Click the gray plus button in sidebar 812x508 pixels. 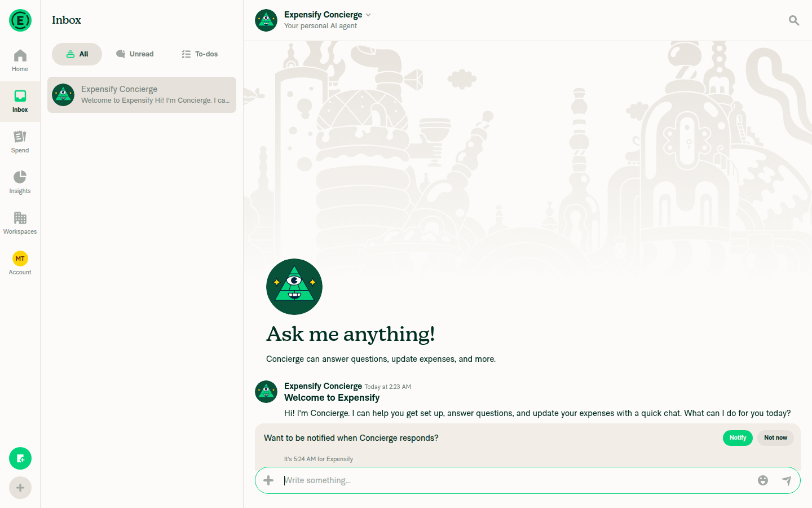(20, 488)
